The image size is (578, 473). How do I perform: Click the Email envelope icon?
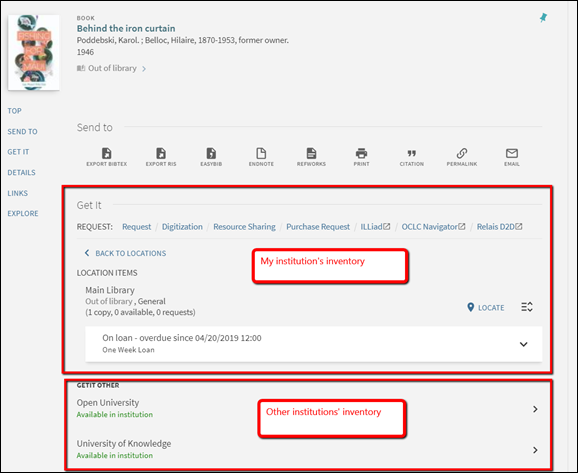pyautogui.click(x=512, y=153)
